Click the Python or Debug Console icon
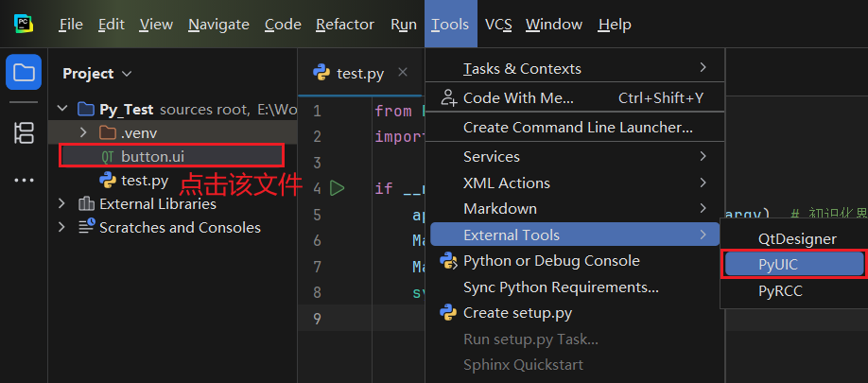 point(448,261)
